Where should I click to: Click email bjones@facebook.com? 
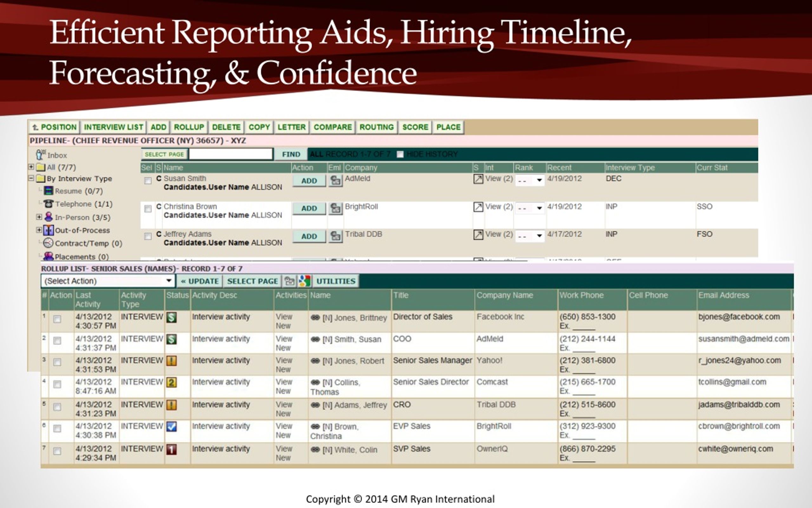(x=739, y=317)
